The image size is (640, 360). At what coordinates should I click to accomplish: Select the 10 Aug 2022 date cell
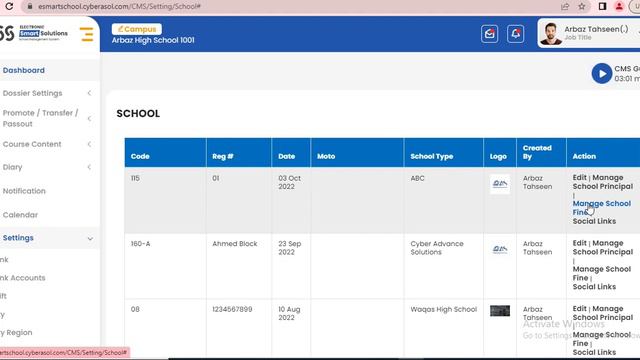(x=289, y=313)
